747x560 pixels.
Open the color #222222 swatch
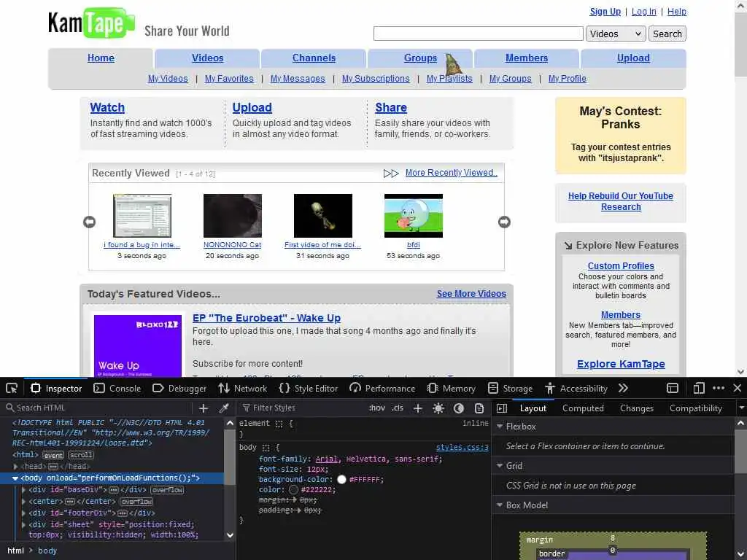(x=293, y=489)
